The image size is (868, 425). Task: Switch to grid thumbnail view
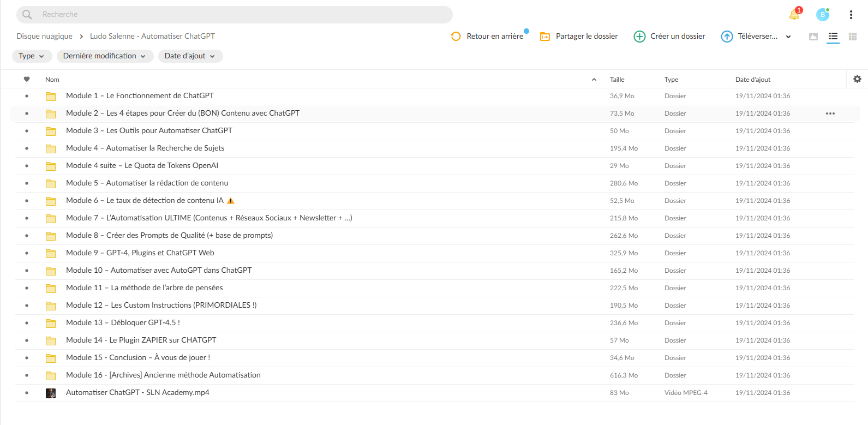point(853,37)
